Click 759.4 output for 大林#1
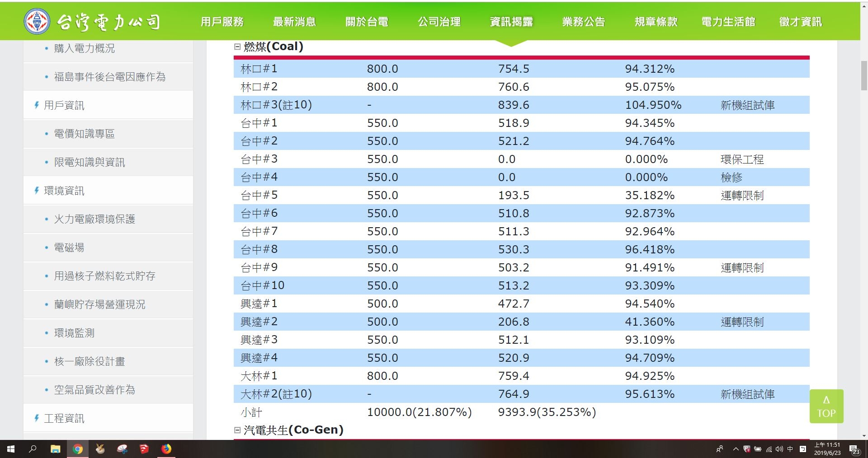Image resolution: width=868 pixels, height=458 pixels. pyautogui.click(x=514, y=376)
